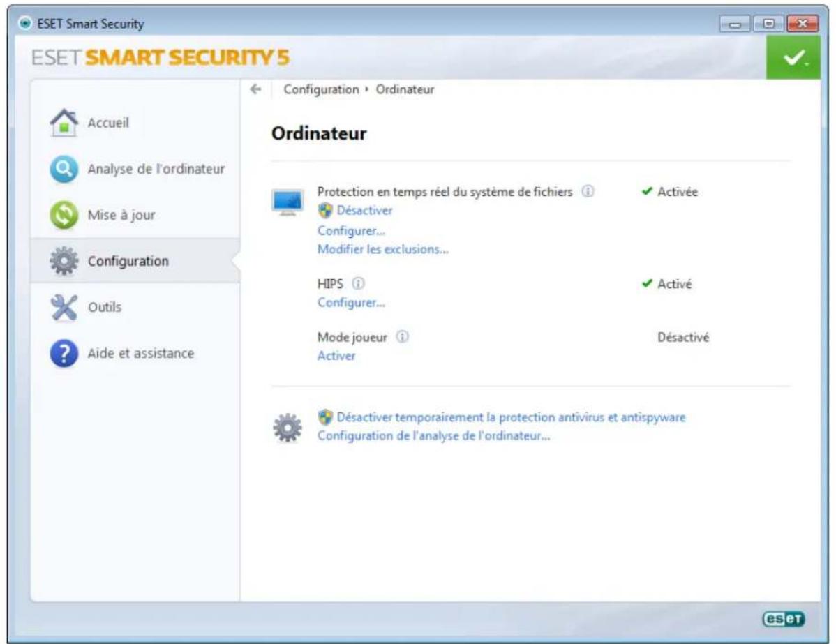Click the ESET eye icon in title bar

tap(24, 24)
